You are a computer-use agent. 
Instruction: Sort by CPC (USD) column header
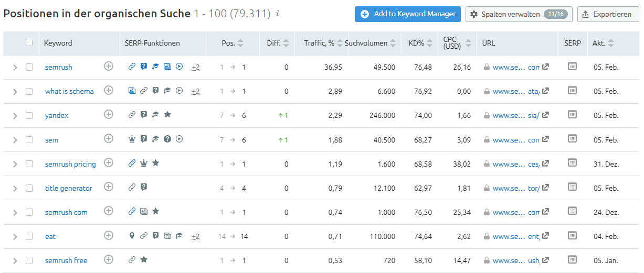pos(457,43)
